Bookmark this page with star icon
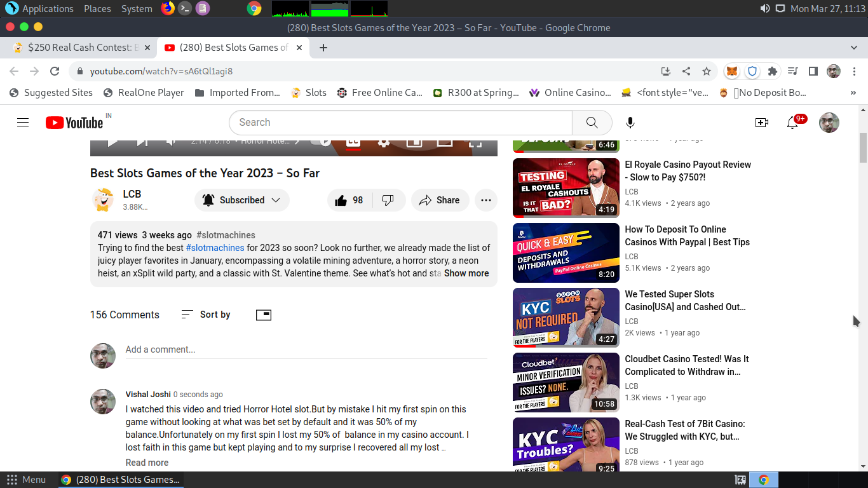Viewport: 868px width, 488px height. tap(707, 71)
